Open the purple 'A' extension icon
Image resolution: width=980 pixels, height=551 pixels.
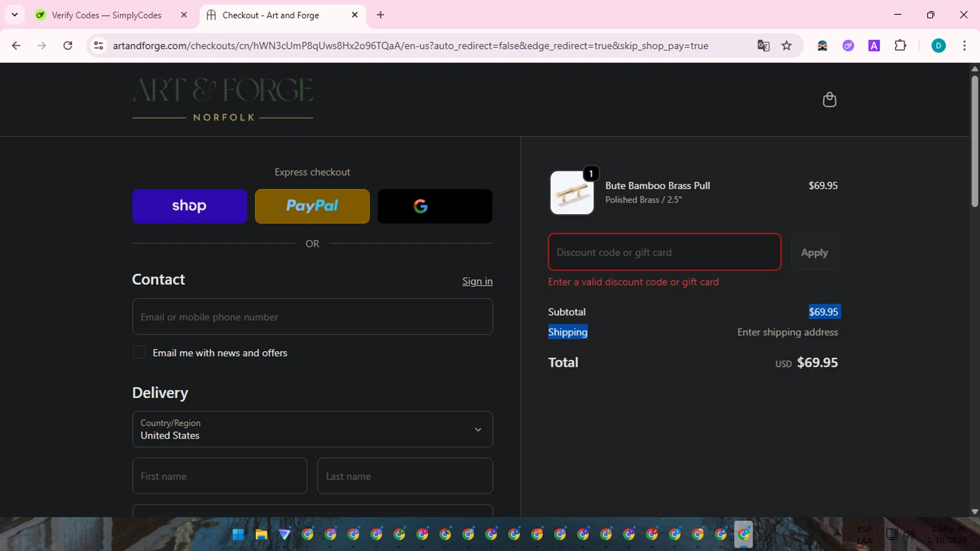(x=874, y=46)
